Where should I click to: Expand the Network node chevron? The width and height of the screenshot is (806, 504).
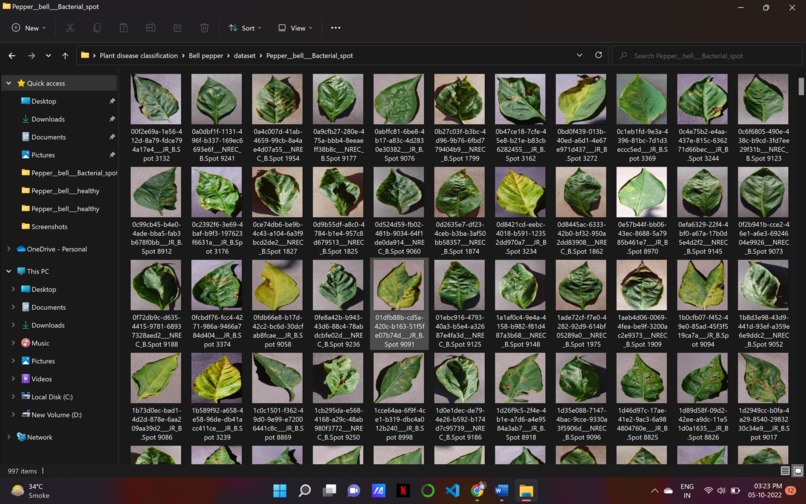click(9, 437)
